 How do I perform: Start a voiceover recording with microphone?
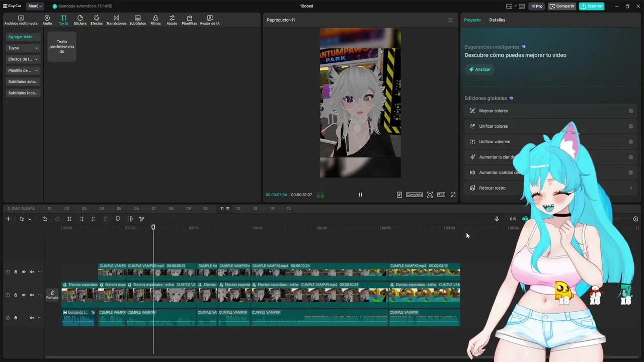point(497,219)
